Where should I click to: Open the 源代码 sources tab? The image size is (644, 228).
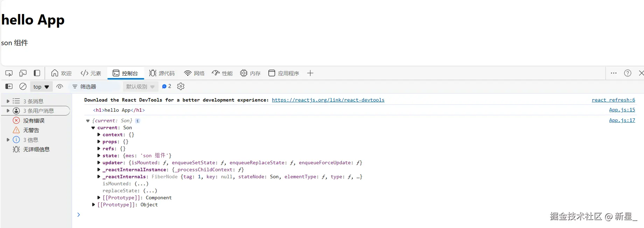coord(162,73)
